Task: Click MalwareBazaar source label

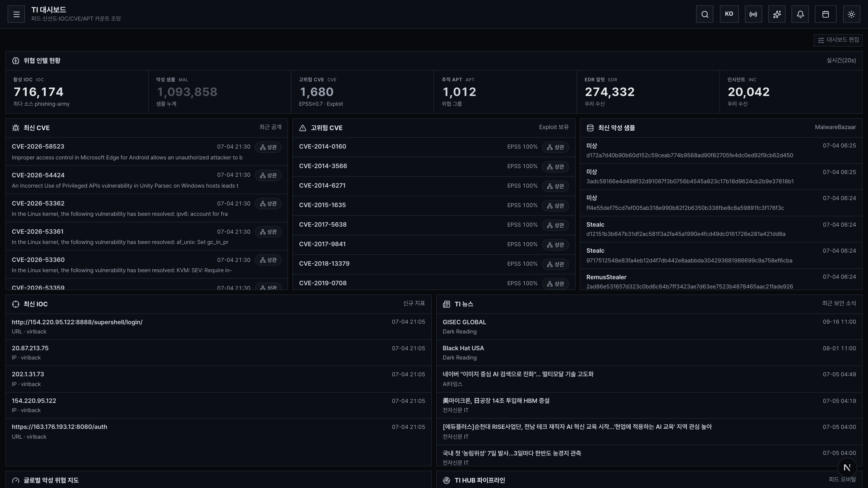Action: click(835, 127)
